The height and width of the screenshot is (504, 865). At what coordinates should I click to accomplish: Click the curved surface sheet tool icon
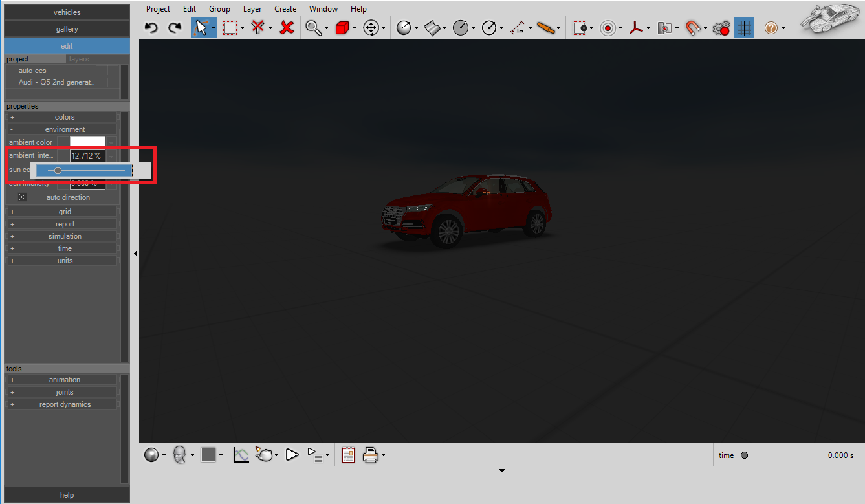coord(432,28)
